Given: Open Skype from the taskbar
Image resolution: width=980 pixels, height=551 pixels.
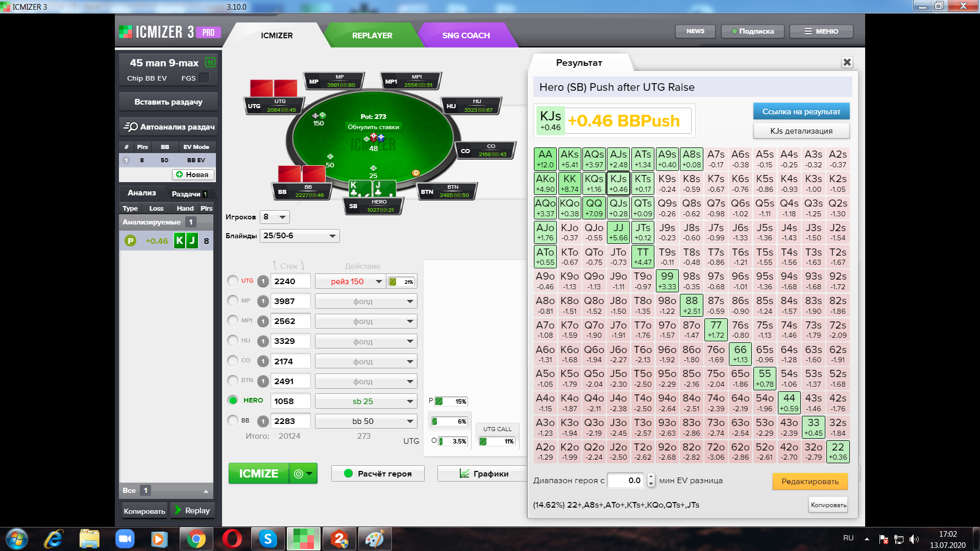Looking at the screenshot, I should pyautogui.click(x=268, y=539).
